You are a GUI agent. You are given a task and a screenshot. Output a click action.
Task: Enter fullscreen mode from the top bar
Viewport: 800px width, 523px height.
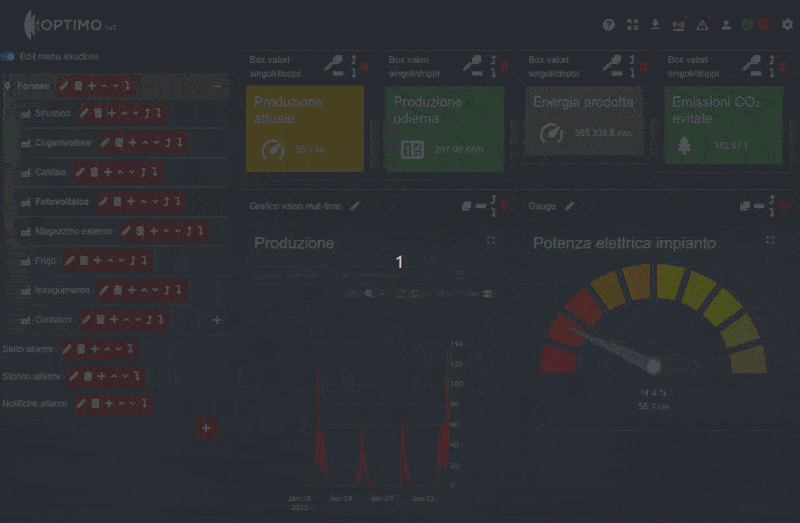click(x=633, y=24)
